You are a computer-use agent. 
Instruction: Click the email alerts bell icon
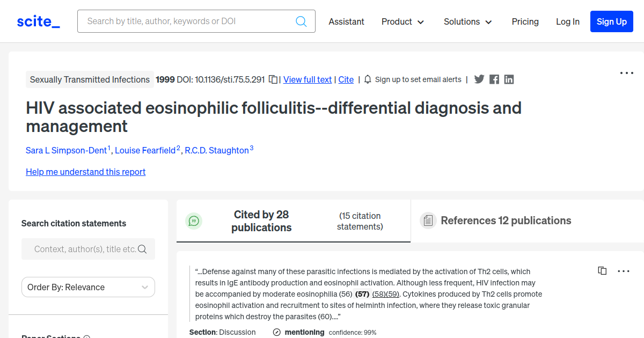coord(368,79)
